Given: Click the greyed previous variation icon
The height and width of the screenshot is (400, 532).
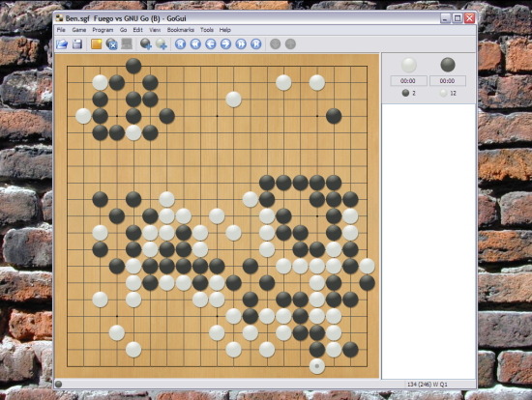Looking at the screenshot, I should tap(290, 44).
